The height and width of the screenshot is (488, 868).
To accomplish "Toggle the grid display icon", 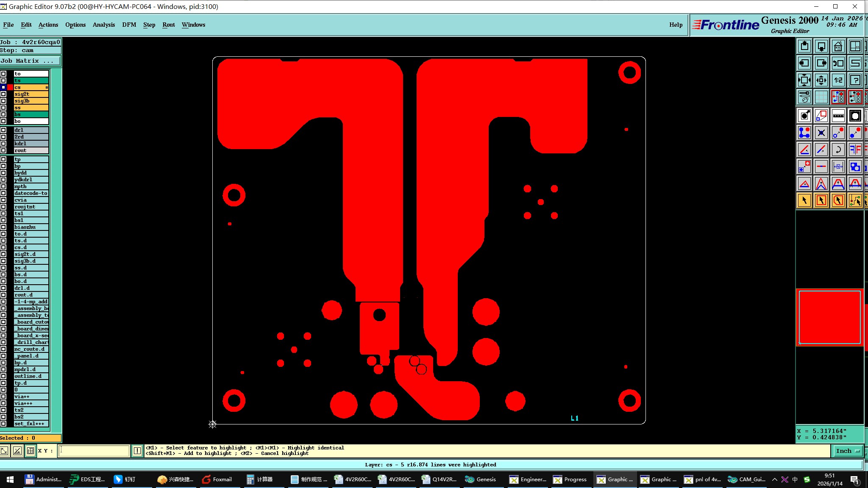I will point(821,97).
